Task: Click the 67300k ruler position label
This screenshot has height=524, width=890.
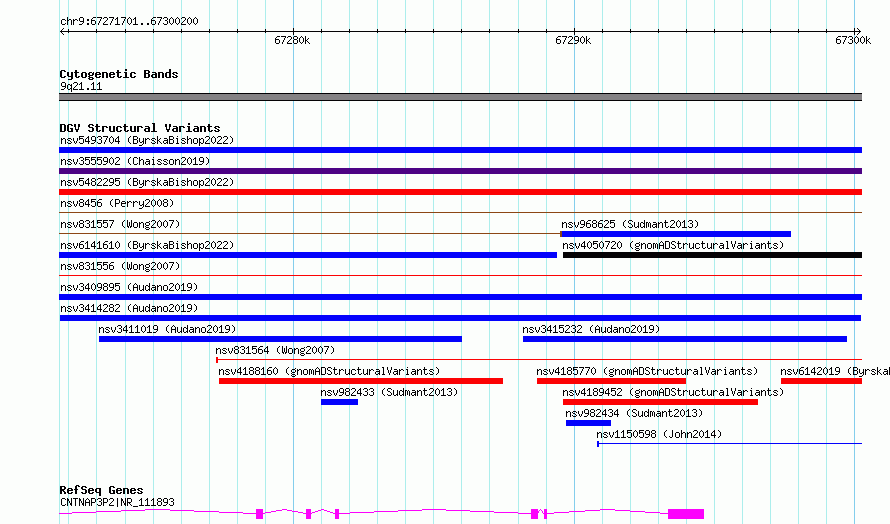Action: click(x=853, y=40)
